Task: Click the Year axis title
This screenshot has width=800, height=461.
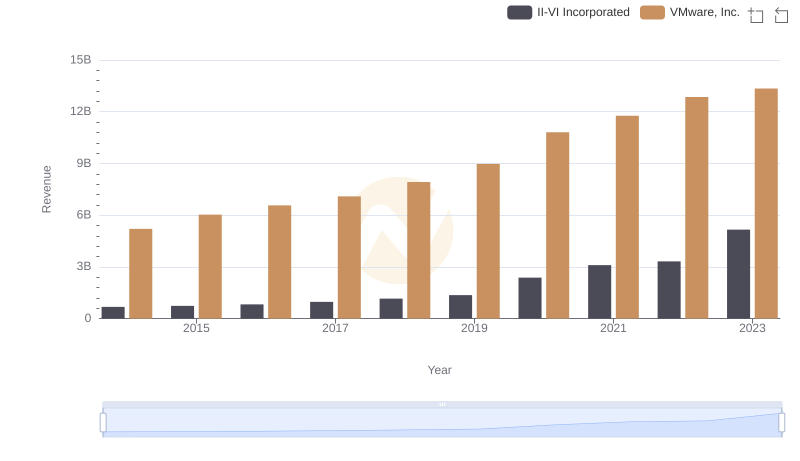Action: click(x=439, y=370)
